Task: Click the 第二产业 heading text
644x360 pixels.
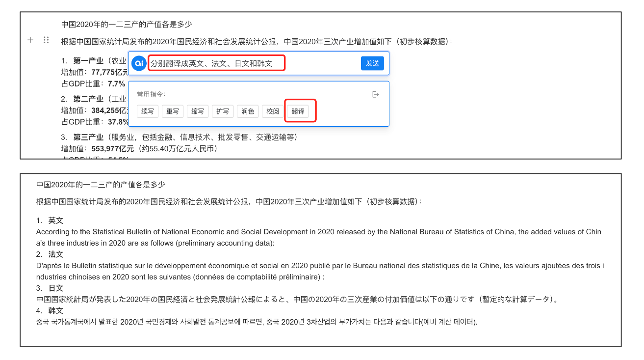Action: pos(88,99)
